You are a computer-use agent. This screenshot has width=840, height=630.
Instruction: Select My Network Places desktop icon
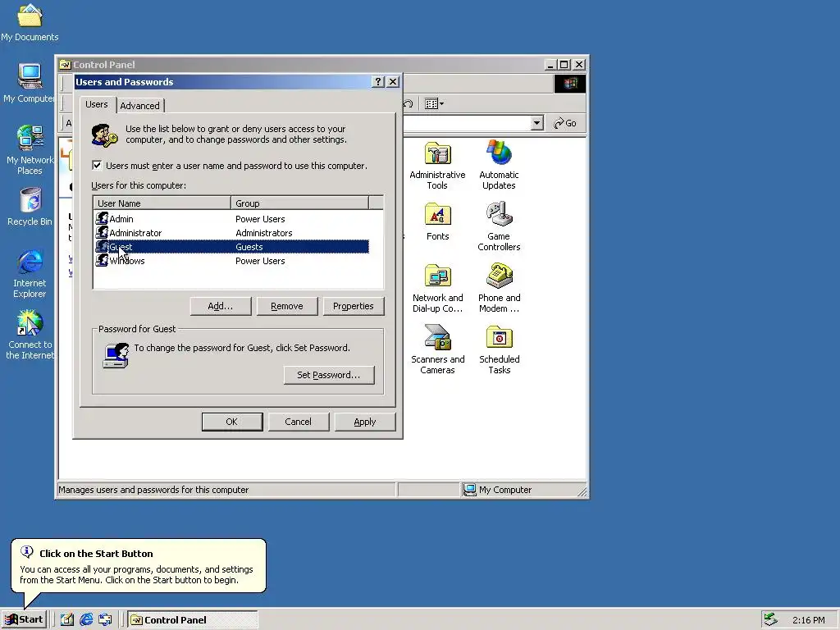(x=30, y=151)
